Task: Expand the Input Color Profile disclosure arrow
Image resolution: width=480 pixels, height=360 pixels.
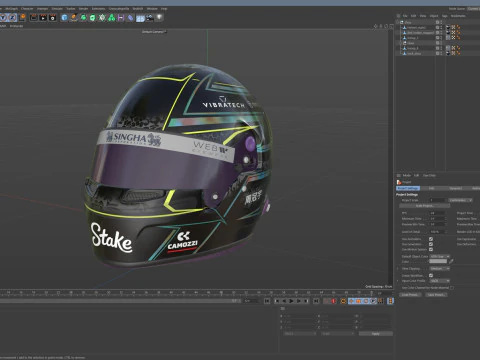Action: click(398, 281)
